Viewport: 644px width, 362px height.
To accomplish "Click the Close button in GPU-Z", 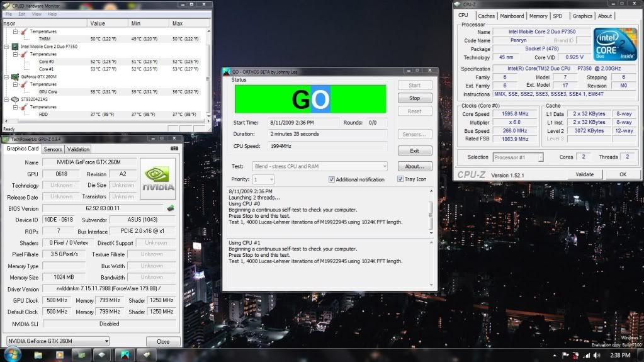I will pos(163,341).
